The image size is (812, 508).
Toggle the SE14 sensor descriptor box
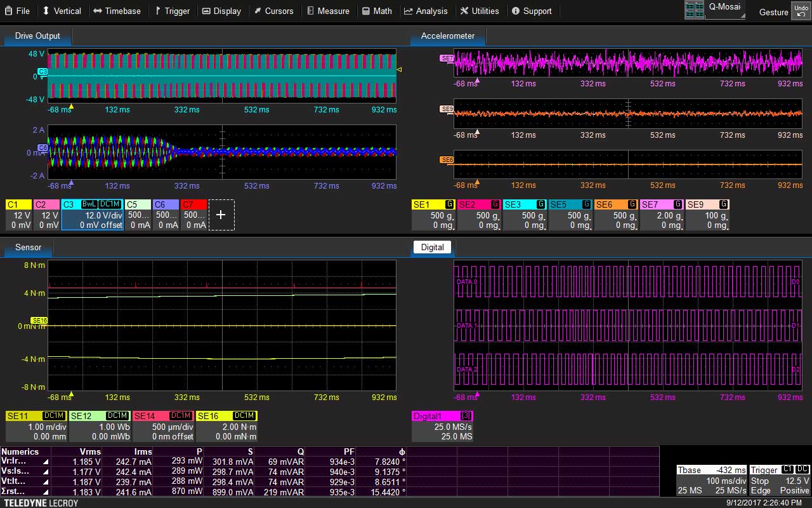(x=162, y=426)
